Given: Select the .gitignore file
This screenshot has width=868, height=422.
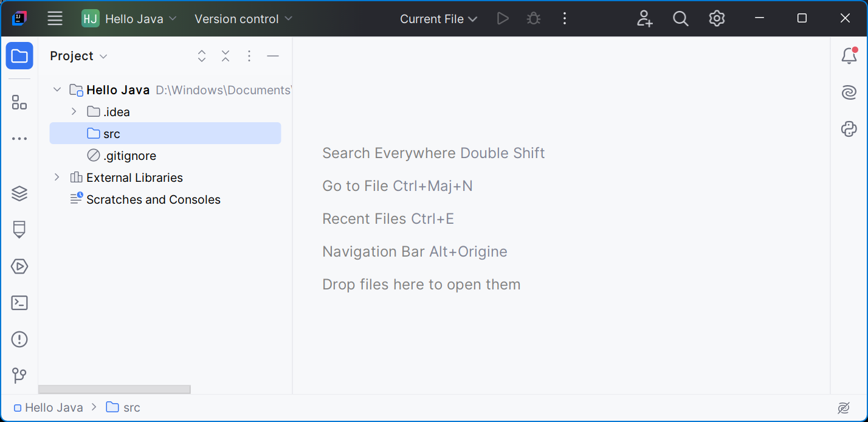Looking at the screenshot, I should click(x=129, y=156).
